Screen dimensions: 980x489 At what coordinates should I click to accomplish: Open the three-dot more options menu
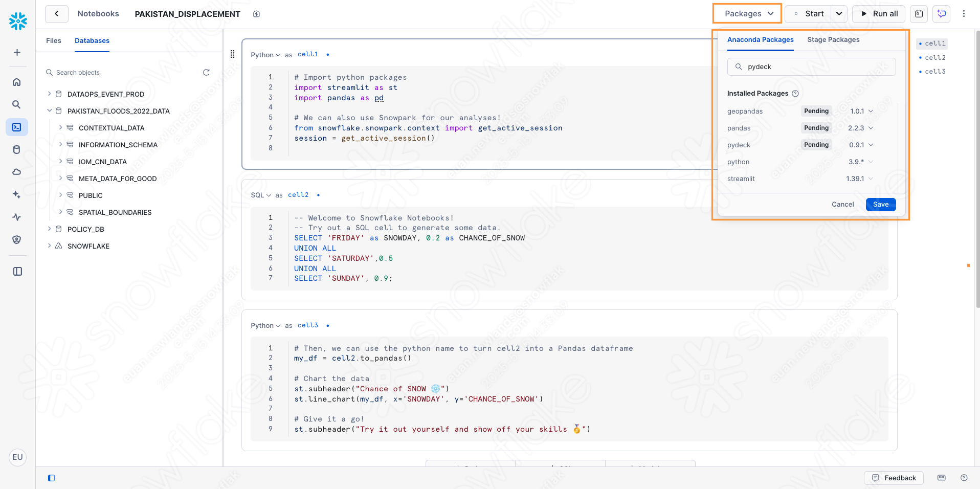(x=964, y=14)
